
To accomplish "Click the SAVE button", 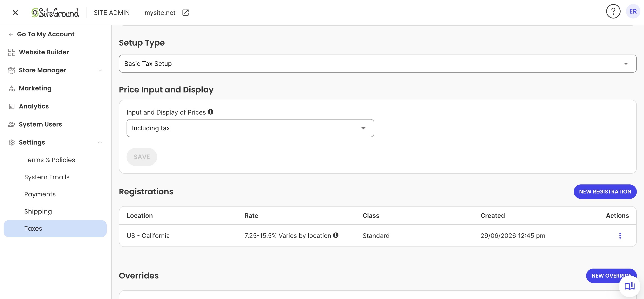I will point(142,157).
